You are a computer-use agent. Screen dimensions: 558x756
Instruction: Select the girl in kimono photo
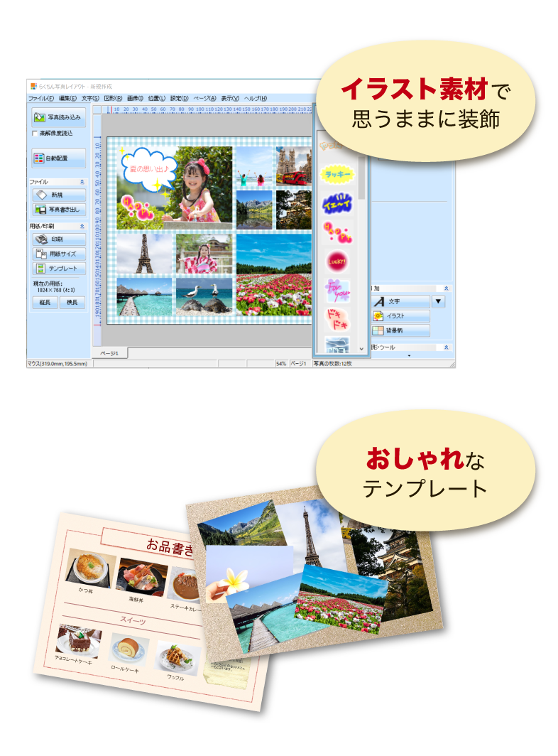204,254
